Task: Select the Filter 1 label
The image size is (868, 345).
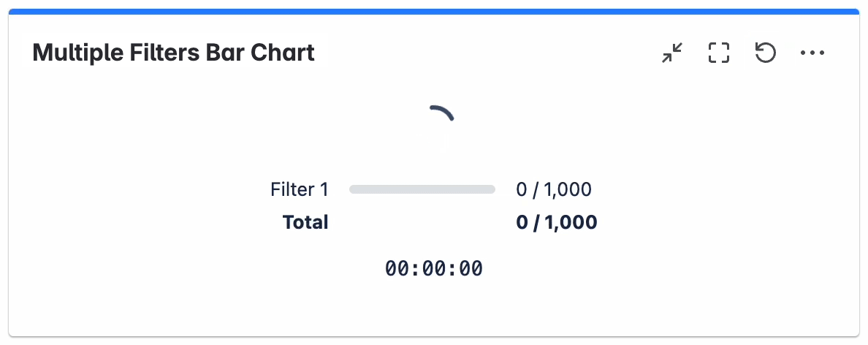Action: (300, 190)
